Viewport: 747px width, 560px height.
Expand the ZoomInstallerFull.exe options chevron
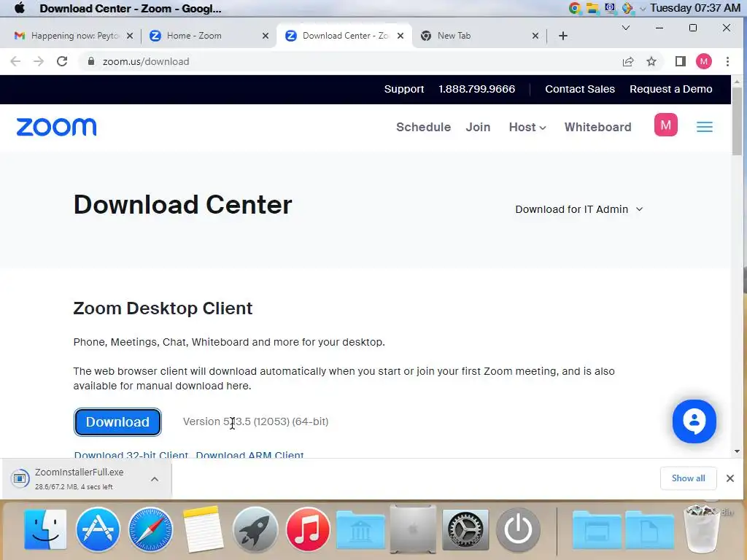point(155,479)
